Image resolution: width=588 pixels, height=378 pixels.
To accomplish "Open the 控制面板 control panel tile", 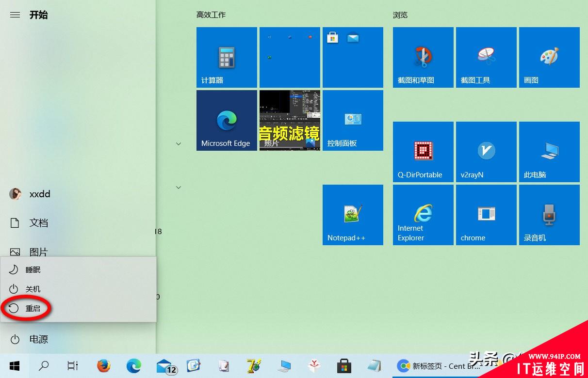I will click(353, 120).
